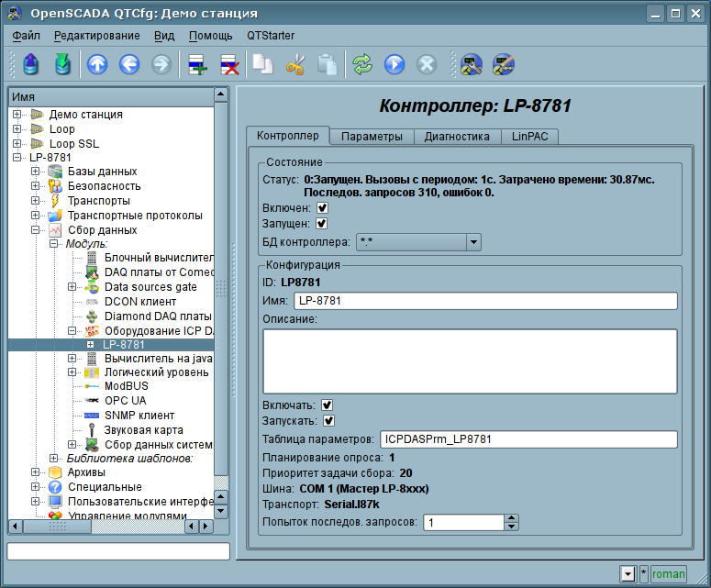711x588 pixels.
Task: Expand the 'Архивы' tree node
Action: 35,472
